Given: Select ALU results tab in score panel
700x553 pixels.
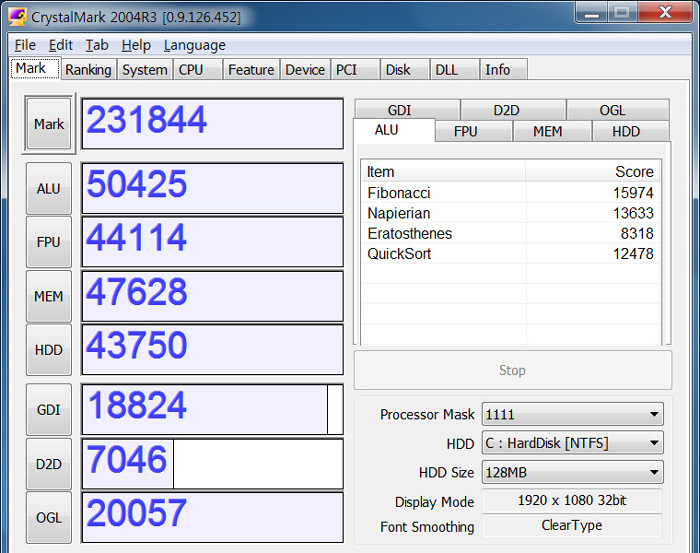Looking at the screenshot, I should [394, 130].
